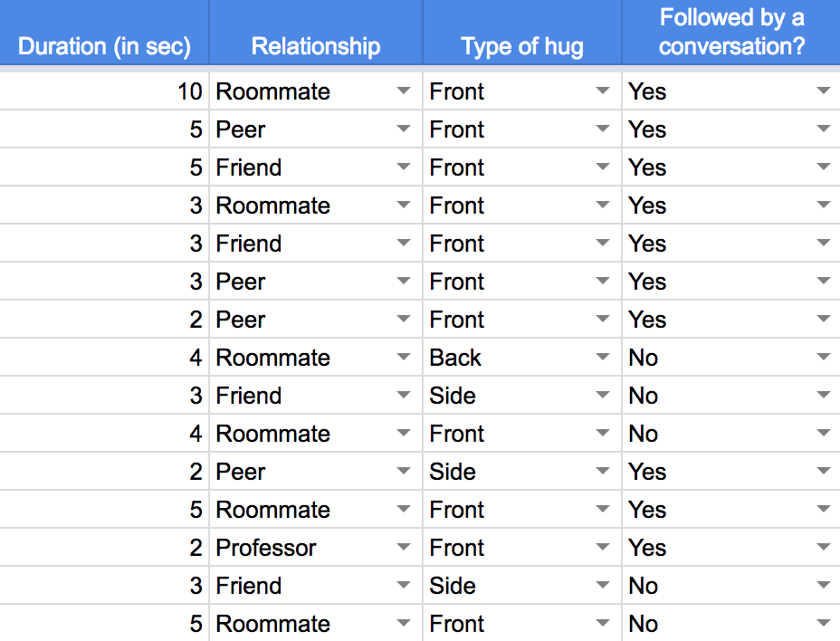
Task: Select the Followed by a conversation header
Action: pyautogui.click(x=731, y=33)
